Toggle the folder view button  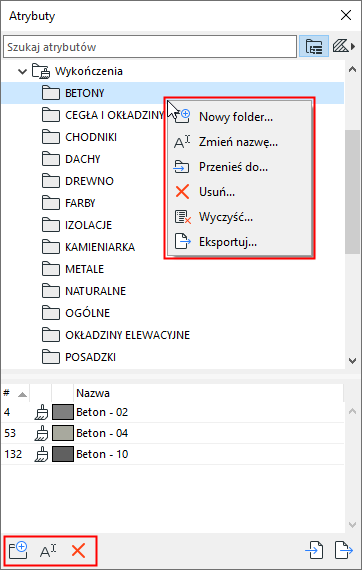click(x=314, y=46)
